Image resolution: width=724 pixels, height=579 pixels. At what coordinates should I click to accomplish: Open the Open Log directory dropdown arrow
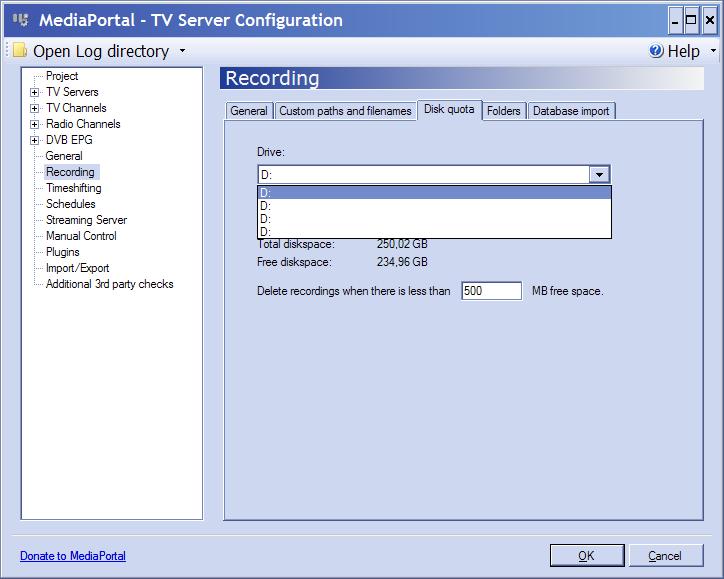point(182,51)
